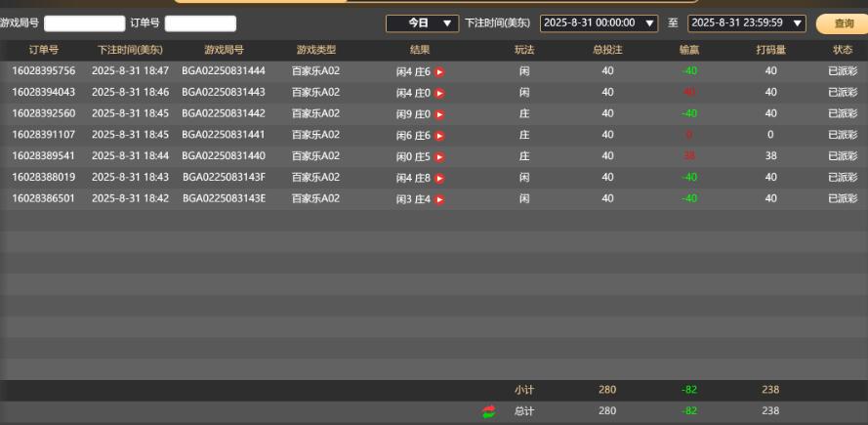
Task: Play replay for round BGA02250831442
Action: point(439,114)
